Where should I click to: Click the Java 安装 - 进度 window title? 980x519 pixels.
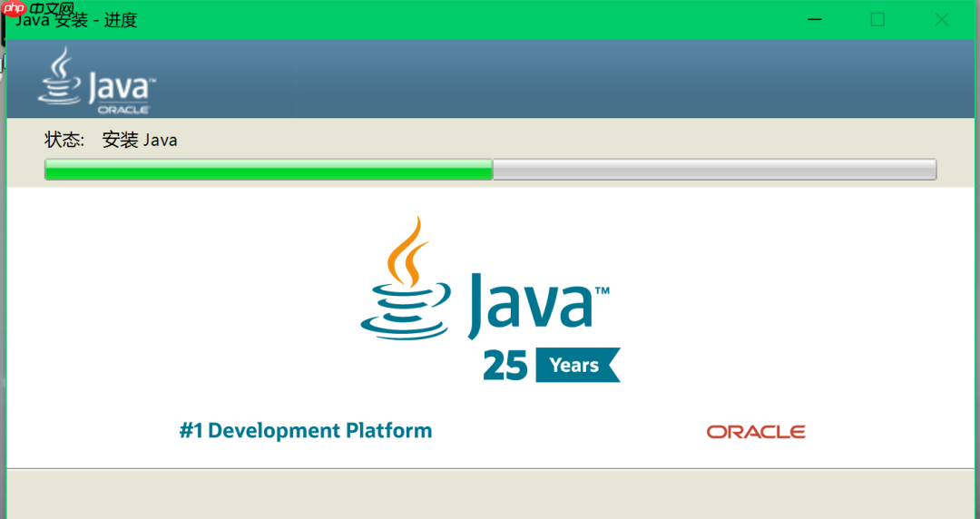click(75, 21)
